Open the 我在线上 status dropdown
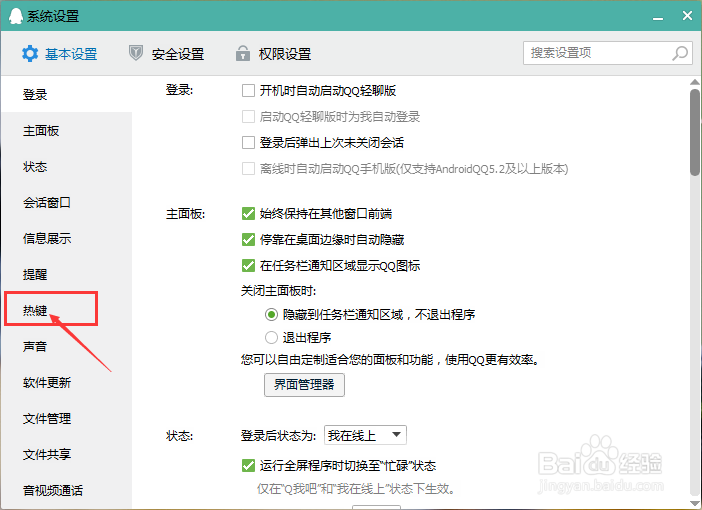This screenshot has height=510, width=702. pyautogui.click(x=365, y=435)
